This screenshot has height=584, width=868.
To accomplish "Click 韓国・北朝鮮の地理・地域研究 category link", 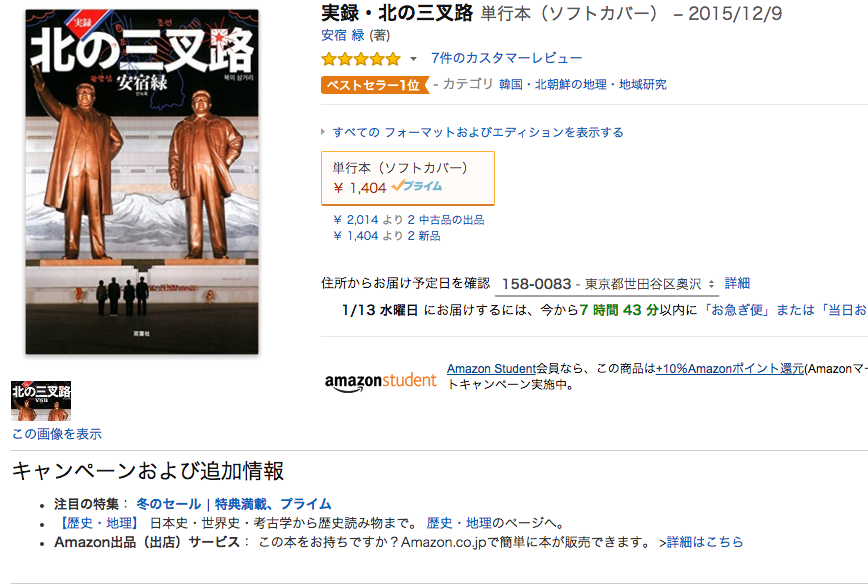I will tap(582, 85).
